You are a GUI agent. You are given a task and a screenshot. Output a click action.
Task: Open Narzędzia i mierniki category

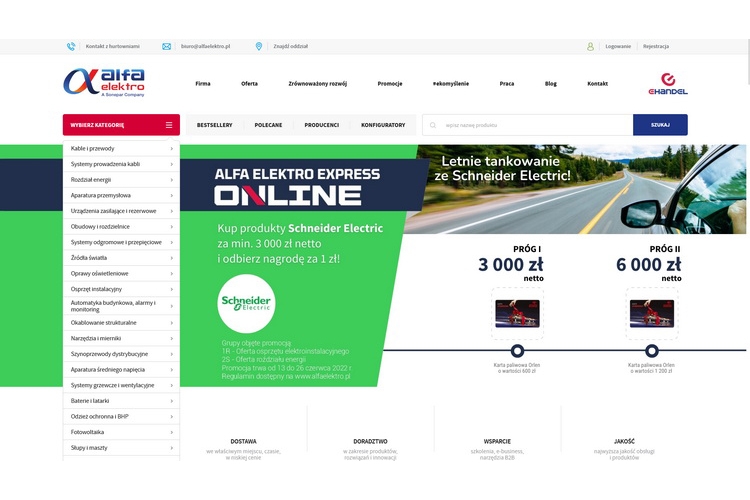(x=121, y=338)
